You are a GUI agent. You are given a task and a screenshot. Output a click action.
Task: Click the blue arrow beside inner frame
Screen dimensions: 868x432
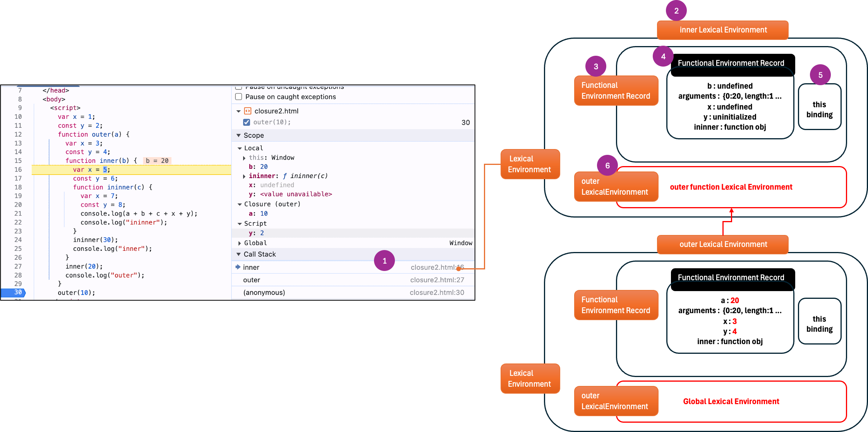tap(238, 267)
